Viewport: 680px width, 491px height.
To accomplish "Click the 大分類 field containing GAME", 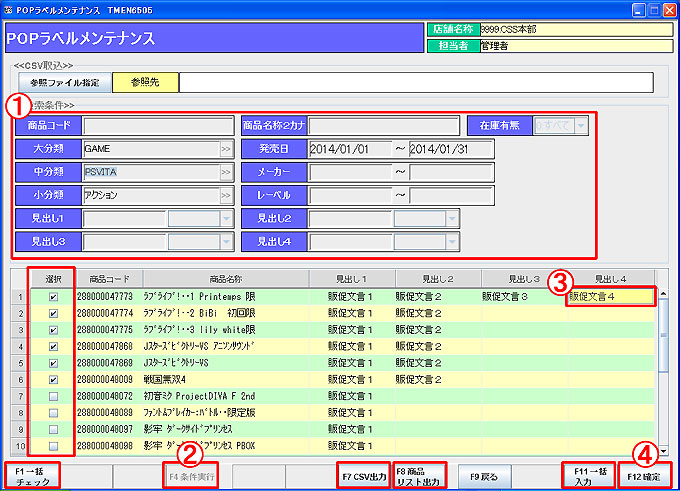I will coord(151,149).
